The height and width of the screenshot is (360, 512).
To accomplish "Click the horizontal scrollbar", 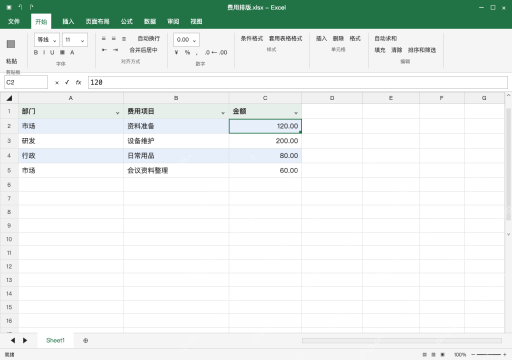I will coord(402,340).
